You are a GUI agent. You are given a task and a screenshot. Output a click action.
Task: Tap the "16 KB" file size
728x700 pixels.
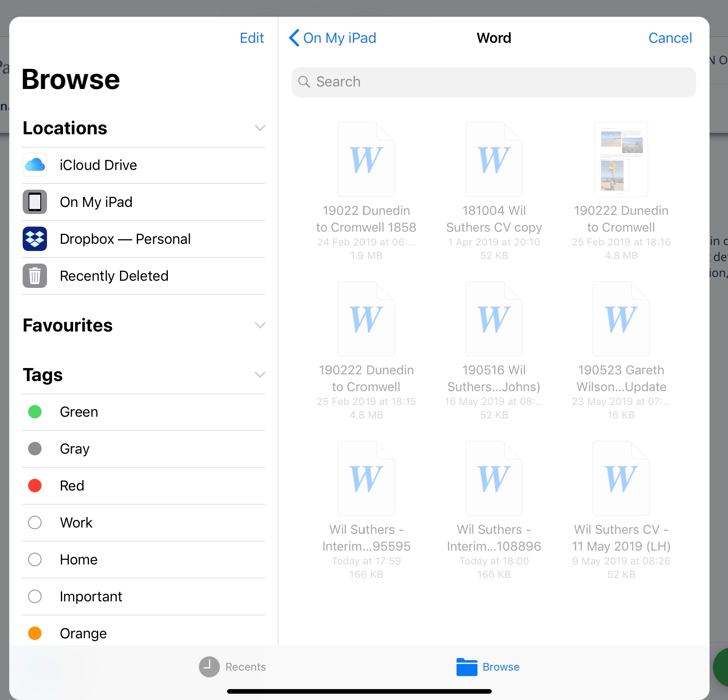point(621,415)
